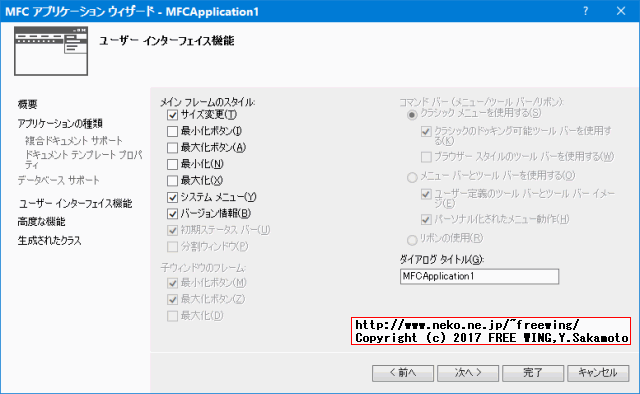
Task: Toggle child frame 最大化(D) checkbox
Action: pyautogui.click(x=172, y=316)
